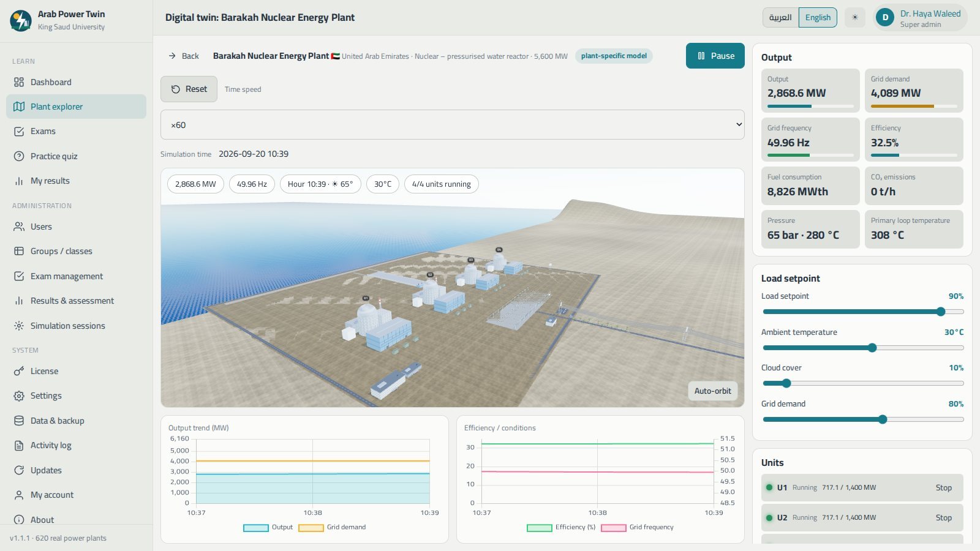Image resolution: width=980 pixels, height=551 pixels.
Task: Open Simulation sessions page
Action: (76, 326)
